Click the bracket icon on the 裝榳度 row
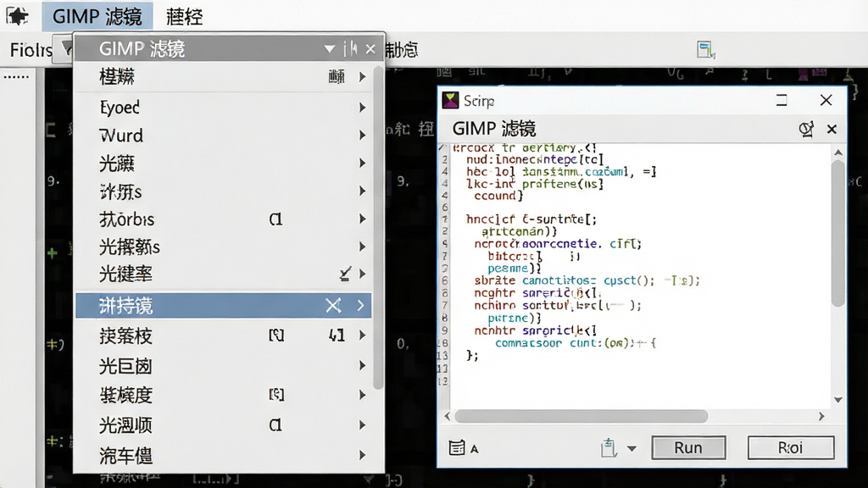This screenshot has width=868, height=488. [276, 395]
